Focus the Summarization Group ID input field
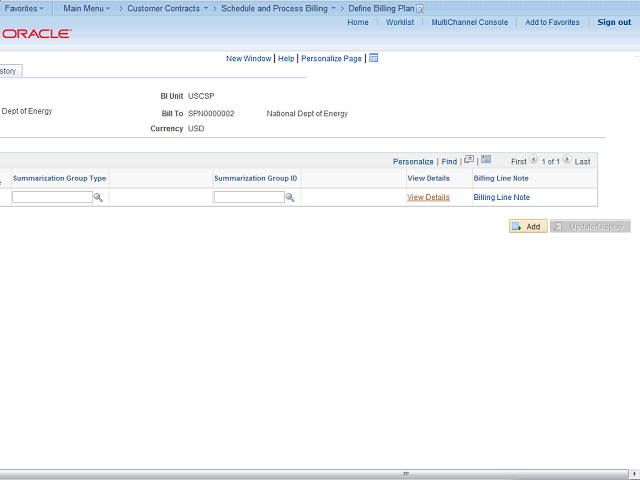This screenshot has width=640, height=480. (249, 197)
